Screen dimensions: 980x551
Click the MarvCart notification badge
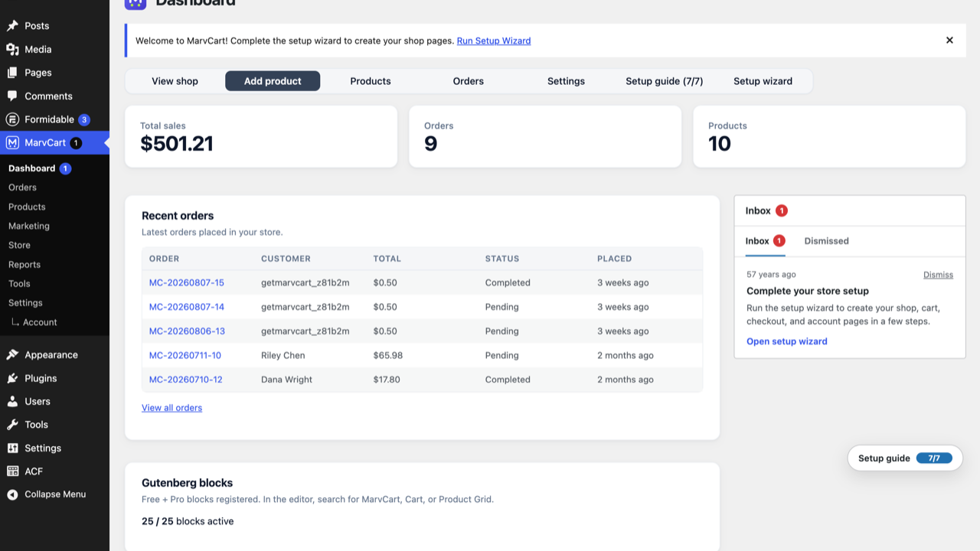tap(76, 143)
